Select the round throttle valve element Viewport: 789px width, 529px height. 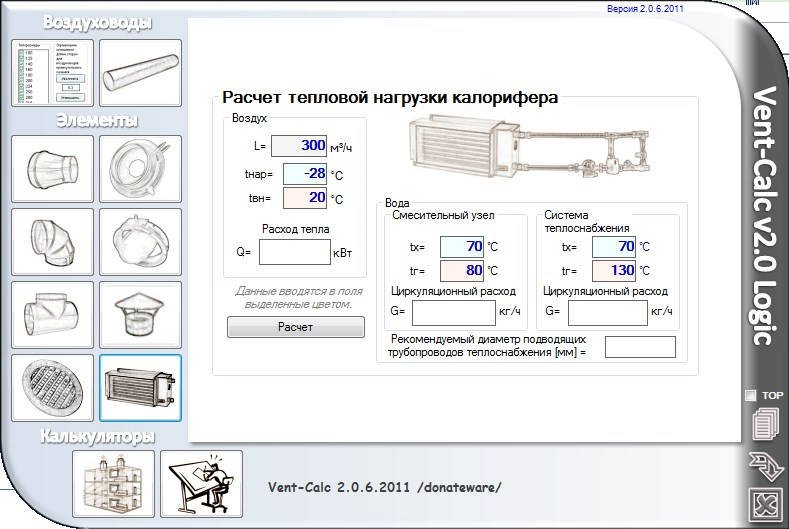(140, 242)
